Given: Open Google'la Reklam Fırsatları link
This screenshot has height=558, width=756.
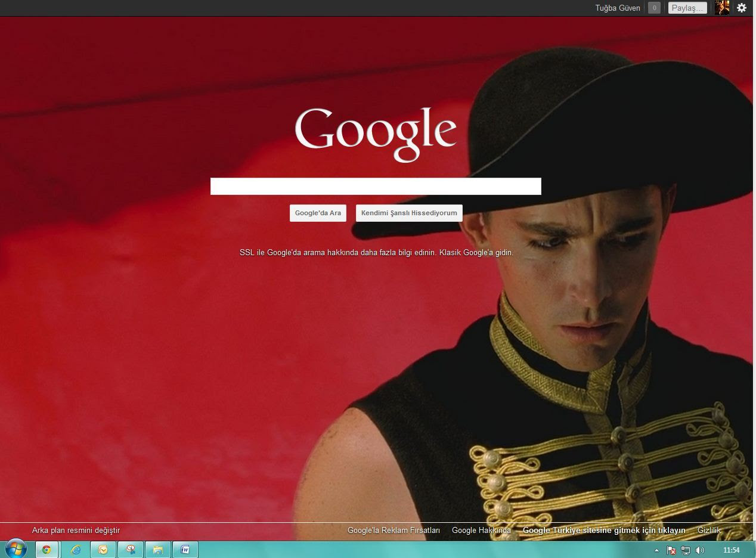Looking at the screenshot, I should pos(394,530).
